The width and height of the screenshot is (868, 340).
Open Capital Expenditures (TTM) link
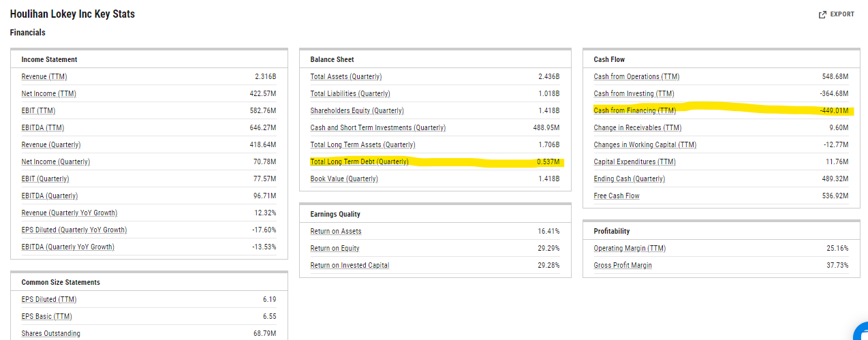pyautogui.click(x=634, y=161)
